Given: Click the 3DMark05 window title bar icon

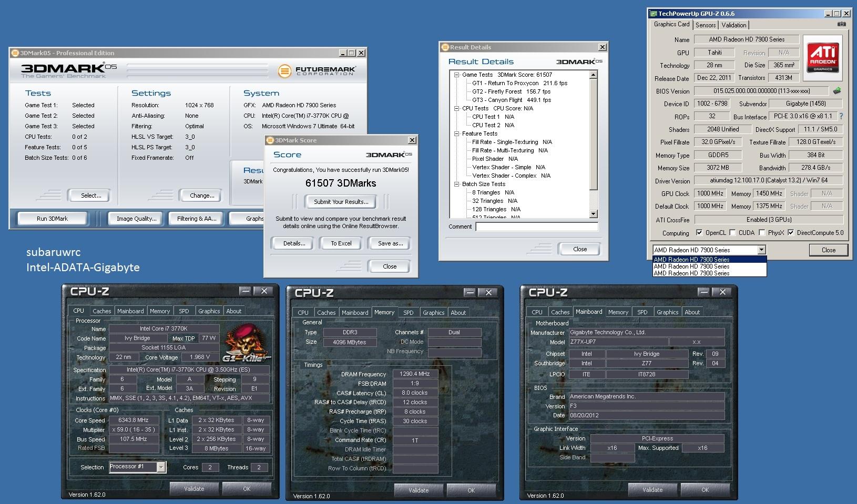Looking at the screenshot, I should click(x=15, y=53).
